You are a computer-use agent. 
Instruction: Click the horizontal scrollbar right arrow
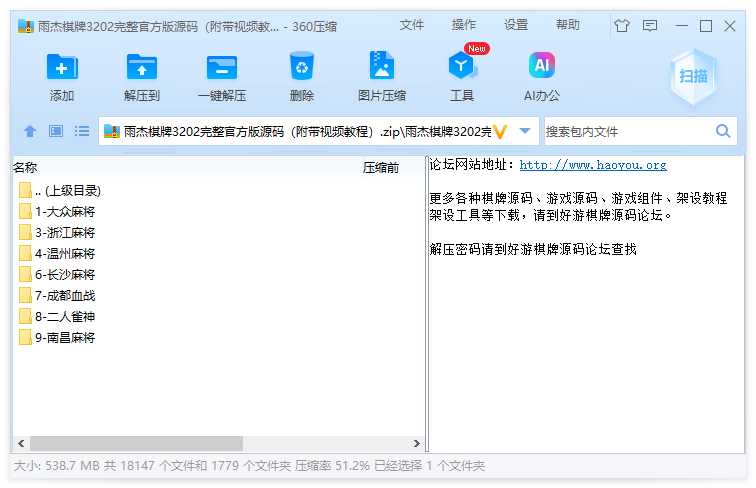click(417, 443)
